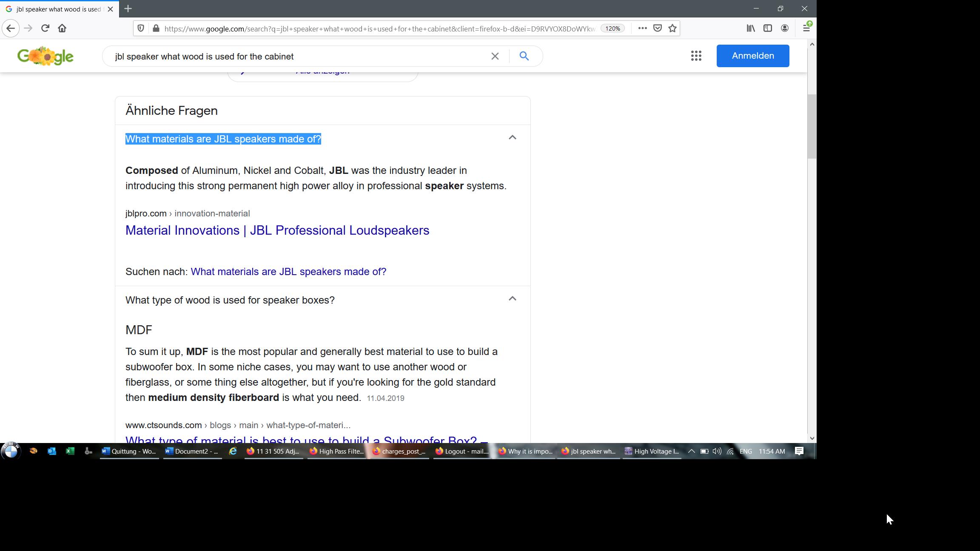Search for 'What materials are JBL speakers made of?'
This screenshot has height=551, width=980.
(x=288, y=272)
